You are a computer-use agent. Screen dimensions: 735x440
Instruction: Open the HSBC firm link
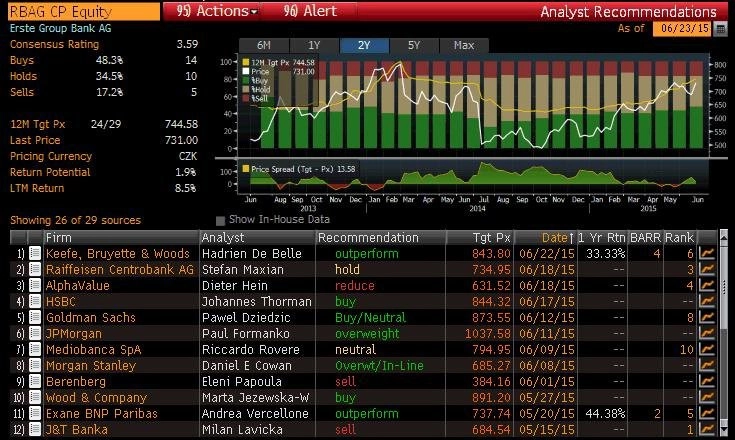pos(60,301)
